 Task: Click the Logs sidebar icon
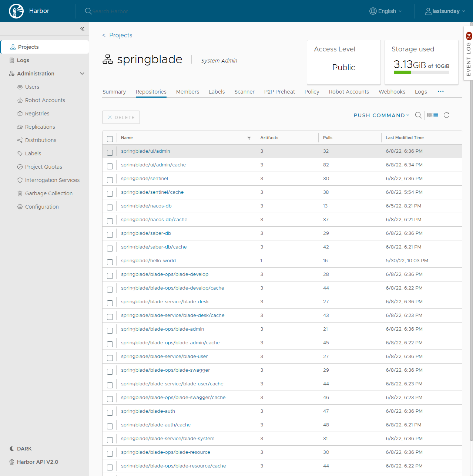(x=12, y=60)
